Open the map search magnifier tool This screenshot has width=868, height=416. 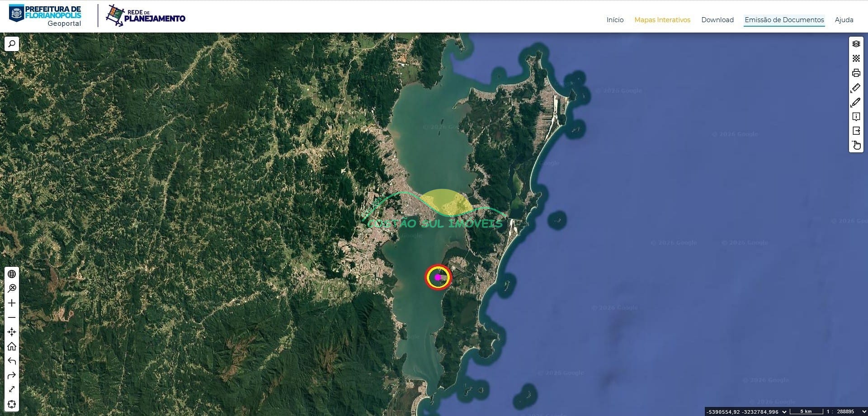pos(12,44)
